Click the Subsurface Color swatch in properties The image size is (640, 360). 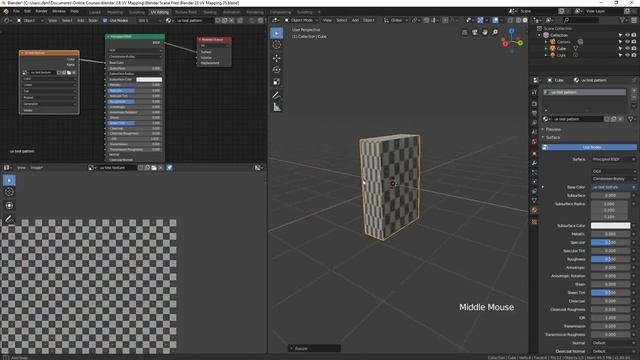click(611, 226)
